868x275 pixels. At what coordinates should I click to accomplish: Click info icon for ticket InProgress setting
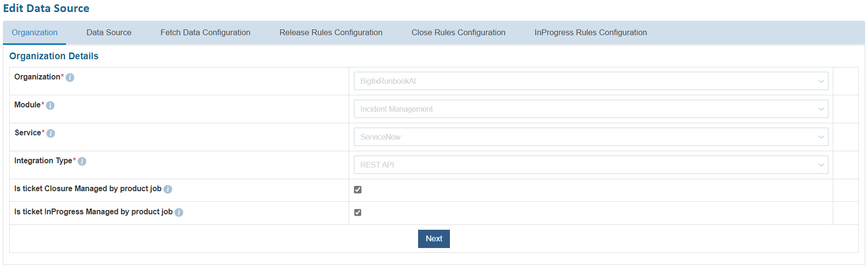point(179,212)
